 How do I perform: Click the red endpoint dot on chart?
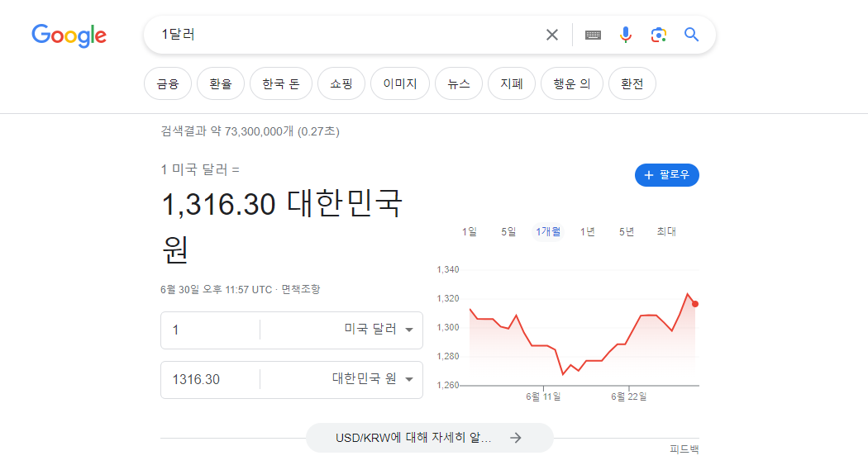(695, 304)
